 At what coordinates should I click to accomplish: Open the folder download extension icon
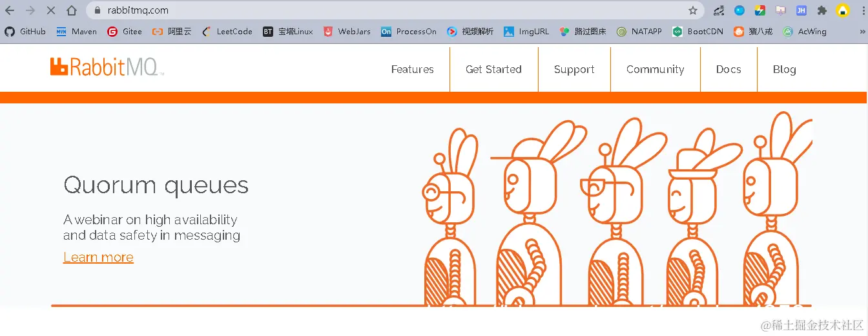point(781,10)
